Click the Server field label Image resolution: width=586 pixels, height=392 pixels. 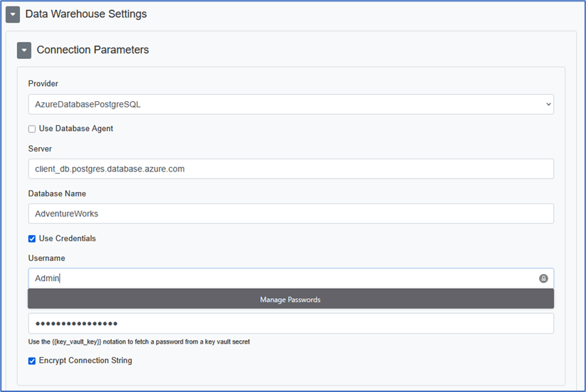point(40,149)
